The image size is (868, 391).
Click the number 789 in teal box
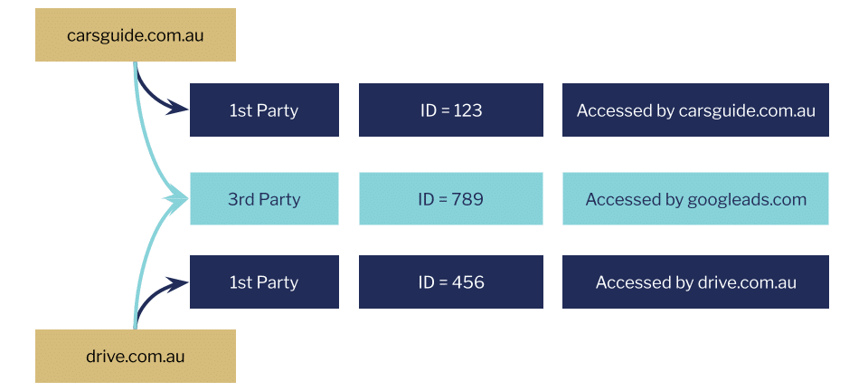pos(467,199)
